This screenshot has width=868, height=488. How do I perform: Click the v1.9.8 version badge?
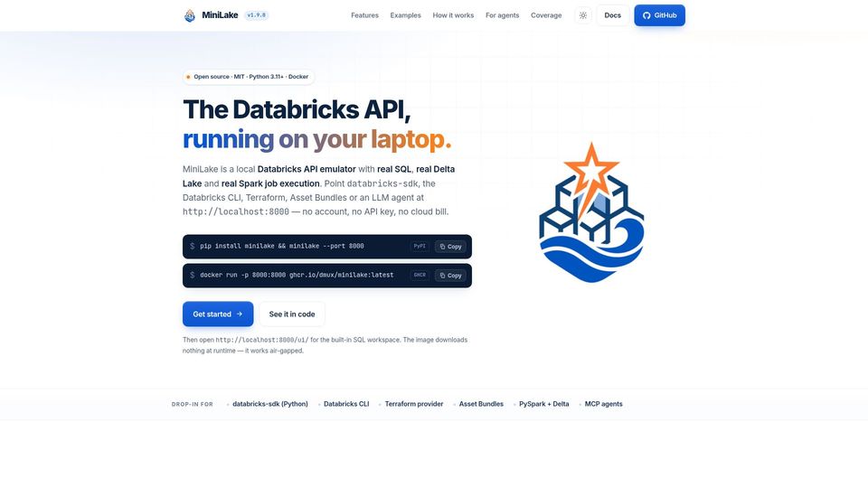tap(256, 15)
